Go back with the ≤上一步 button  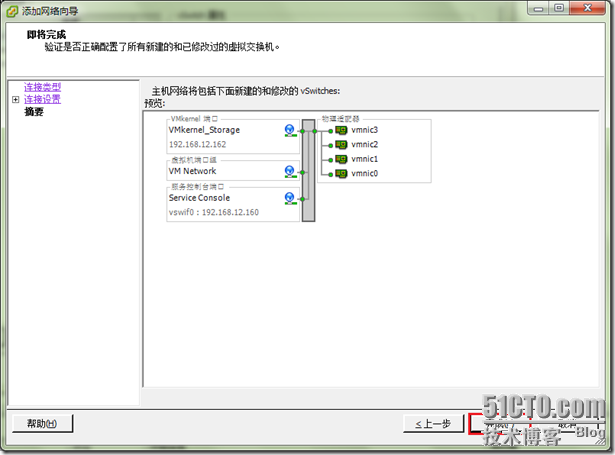point(433,424)
